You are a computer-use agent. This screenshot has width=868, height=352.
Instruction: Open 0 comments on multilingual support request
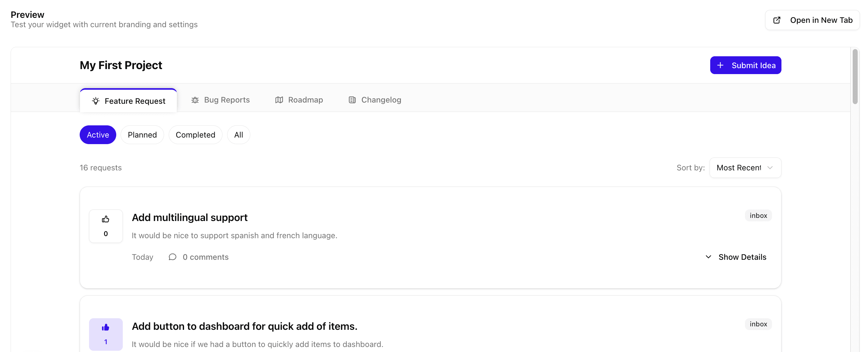[x=206, y=257]
